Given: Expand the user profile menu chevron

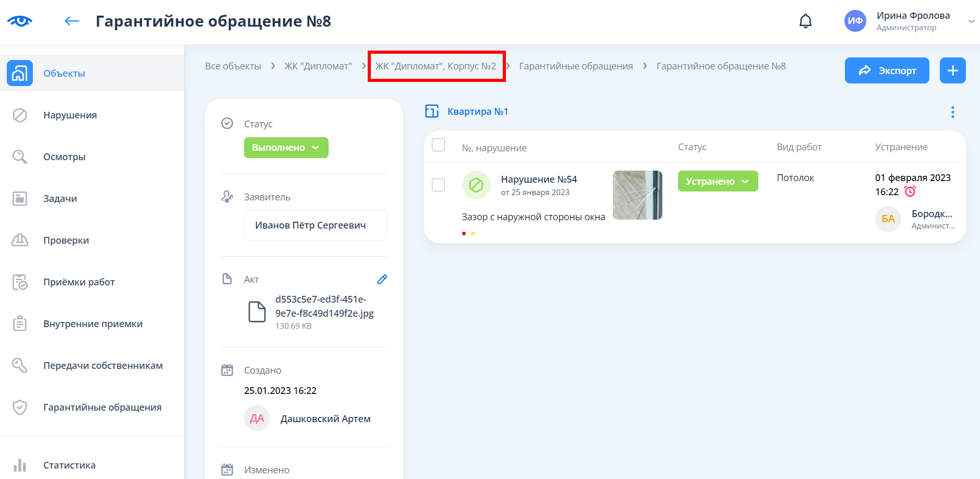Looking at the screenshot, I should (x=971, y=21).
